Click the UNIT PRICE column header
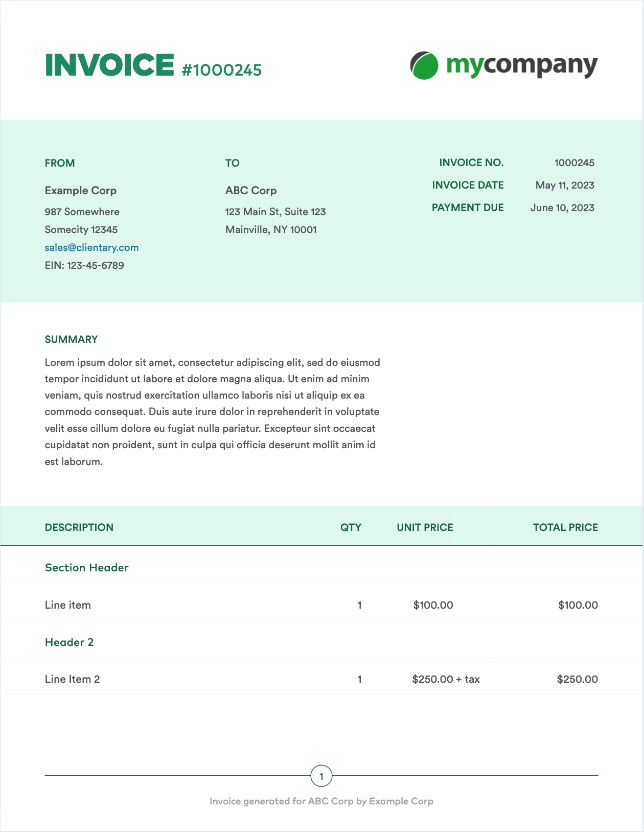The height and width of the screenshot is (832, 644). point(425,527)
